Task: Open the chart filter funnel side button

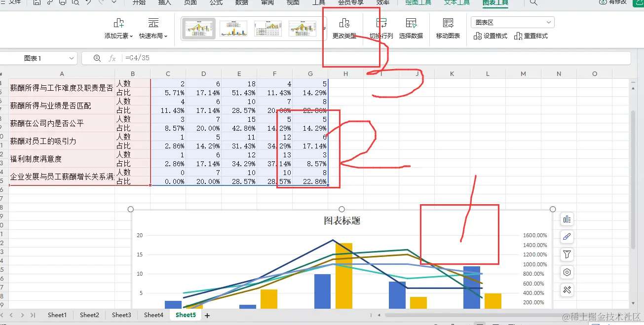Action: pyautogui.click(x=567, y=254)
